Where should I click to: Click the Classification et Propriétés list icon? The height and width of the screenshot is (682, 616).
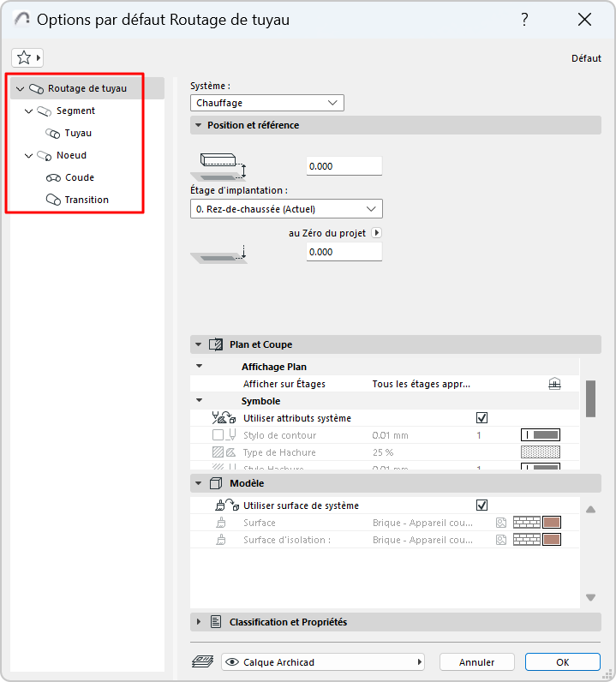[216, 622]
